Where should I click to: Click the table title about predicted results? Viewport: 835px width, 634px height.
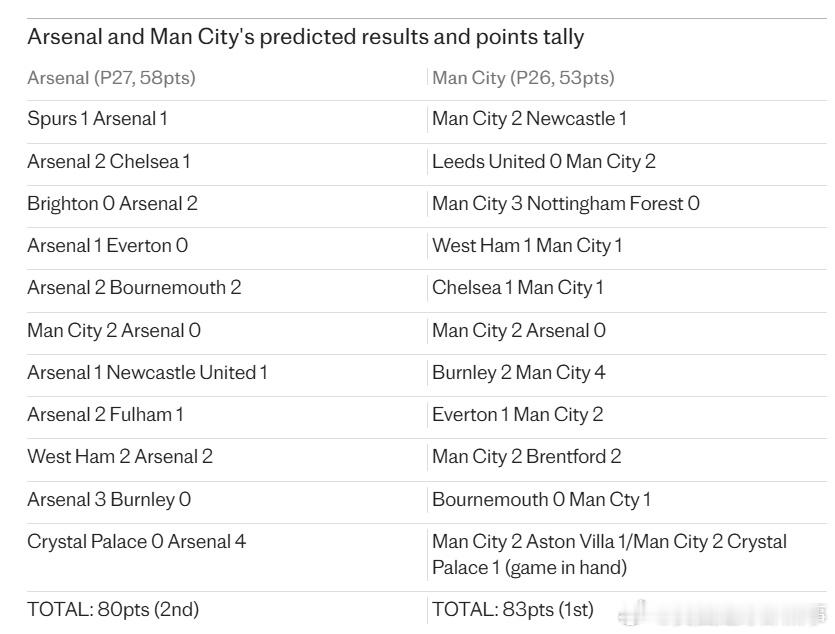tap(305, 37)
